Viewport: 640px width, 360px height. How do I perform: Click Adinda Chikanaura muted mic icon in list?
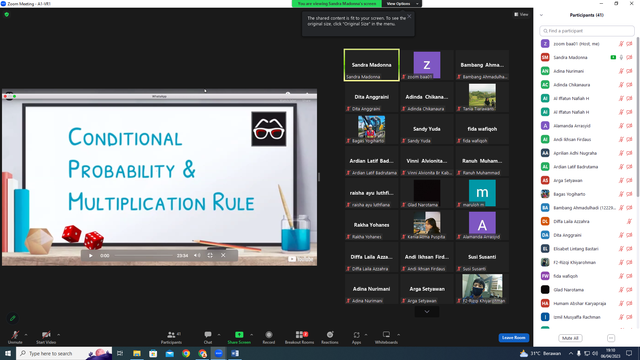tap(621, 85)
